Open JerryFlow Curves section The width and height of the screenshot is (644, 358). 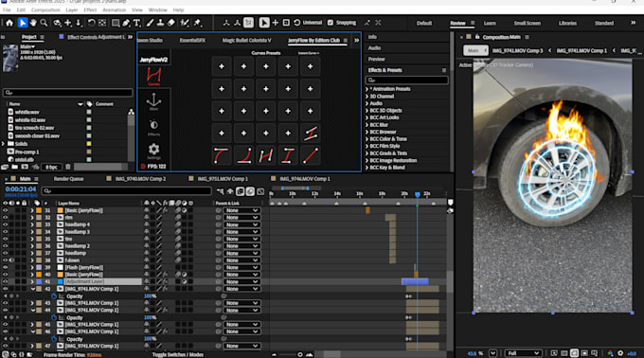click(153, 77)
